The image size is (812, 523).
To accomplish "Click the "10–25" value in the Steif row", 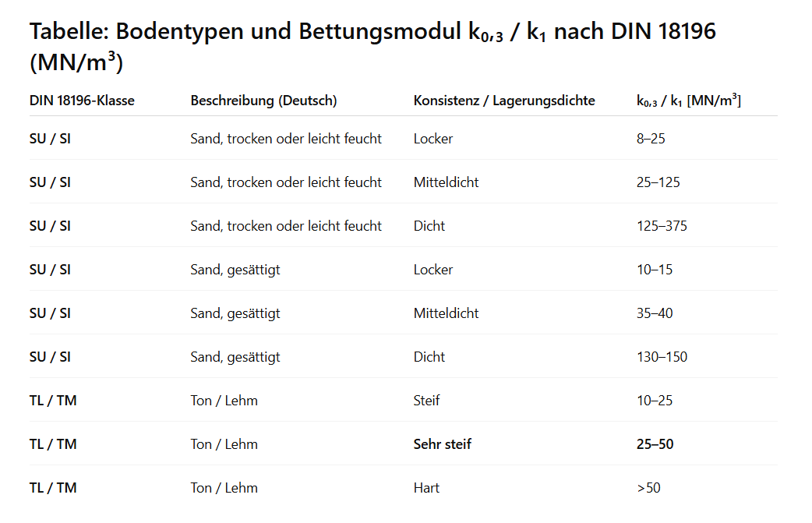I will coord(654,401).
